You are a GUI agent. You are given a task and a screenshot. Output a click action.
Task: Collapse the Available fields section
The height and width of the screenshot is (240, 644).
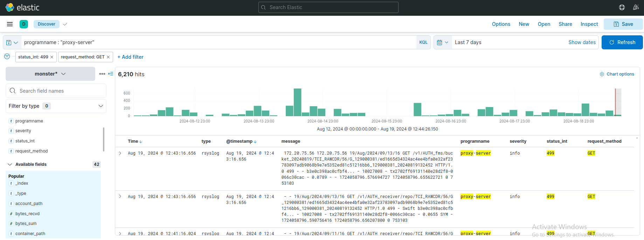tap(10, 164)
